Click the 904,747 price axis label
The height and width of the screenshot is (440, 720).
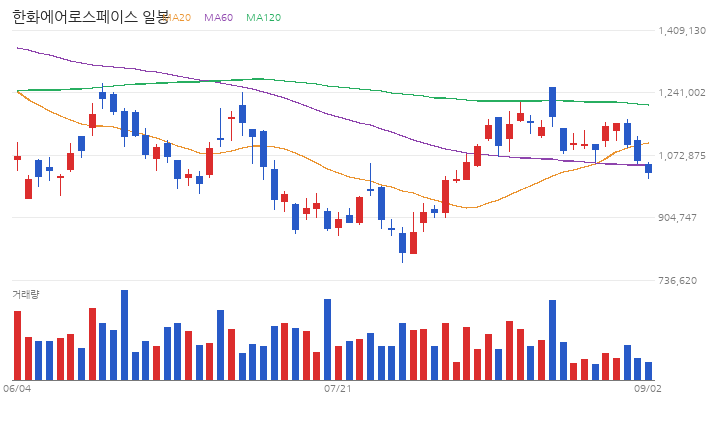(x=677, y=217)
